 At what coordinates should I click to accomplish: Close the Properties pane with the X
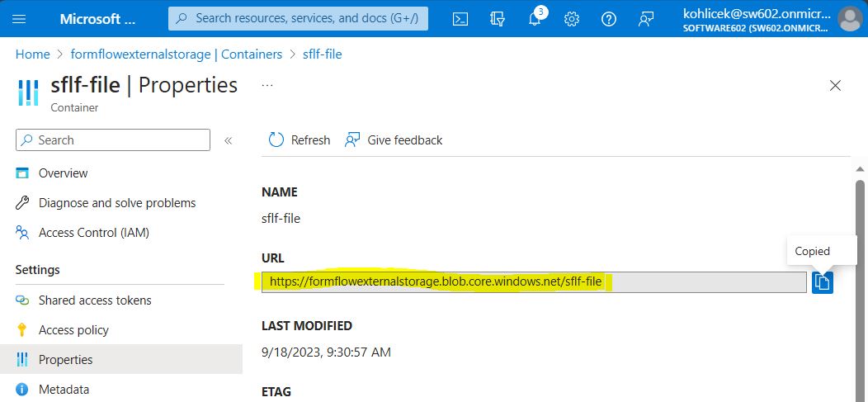coord(835,85)
